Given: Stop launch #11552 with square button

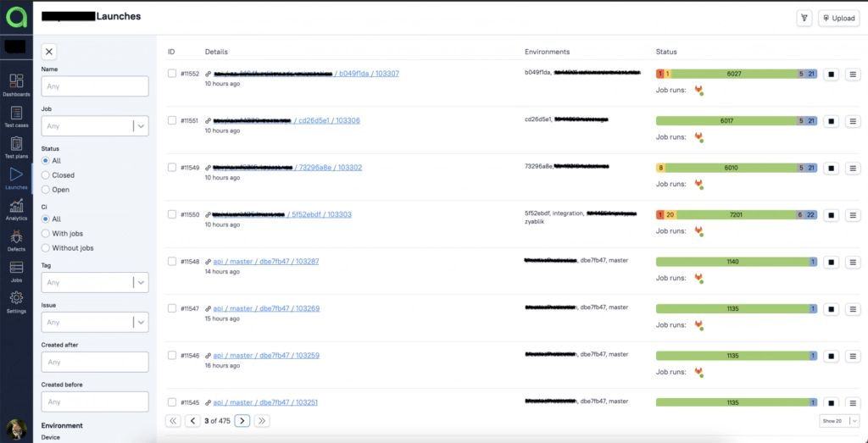Looking at the screenshot, I should [x=831, y=74].
